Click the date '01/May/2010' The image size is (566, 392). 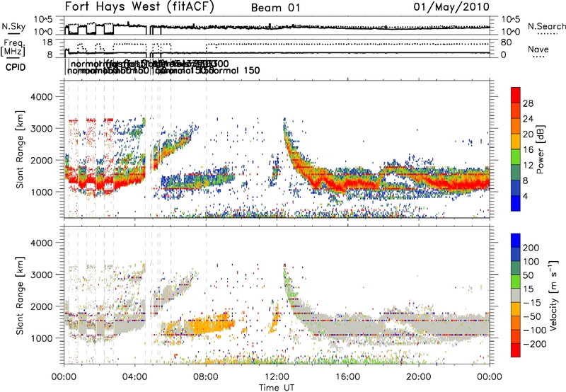[451, 7]
